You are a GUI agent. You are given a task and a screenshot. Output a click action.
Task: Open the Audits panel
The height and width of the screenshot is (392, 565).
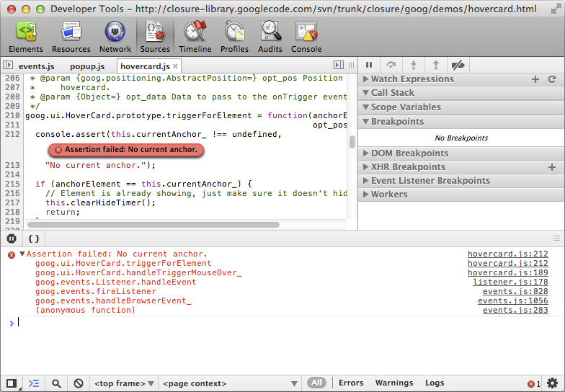(x=270, y=36)
